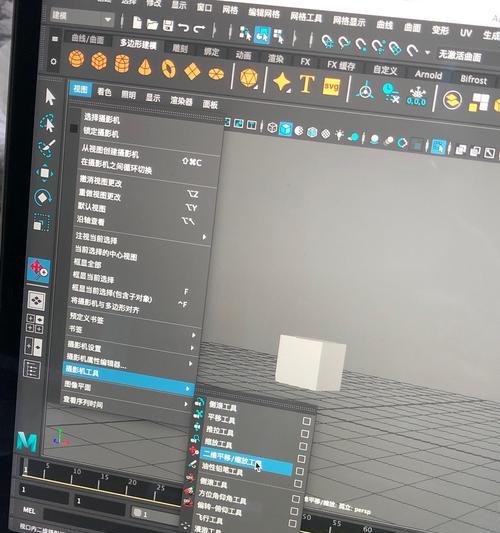Click the Save scene icon
This screenshot has width=500, height=533.
click(168, 25)
